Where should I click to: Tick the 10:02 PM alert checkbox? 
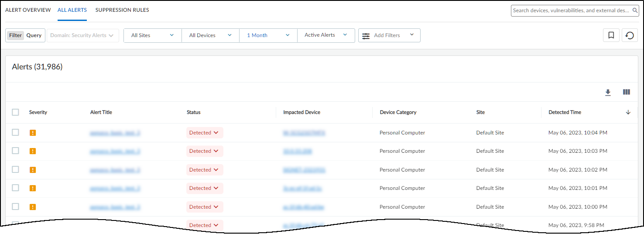pos(15,169)
